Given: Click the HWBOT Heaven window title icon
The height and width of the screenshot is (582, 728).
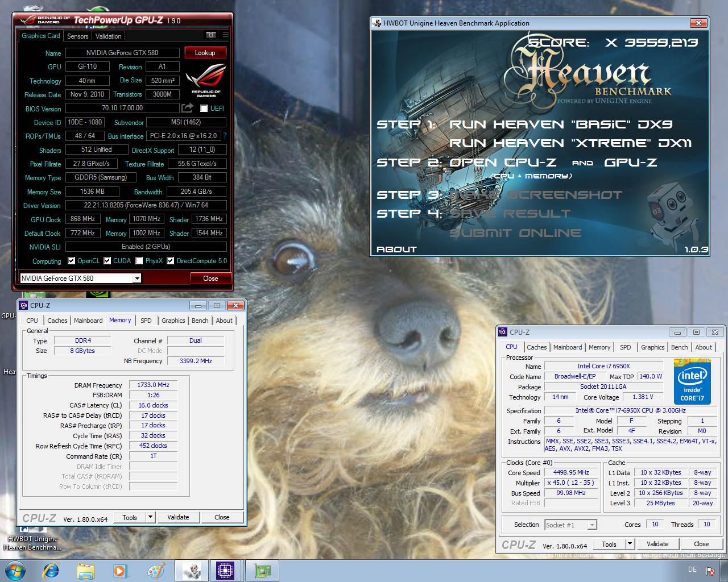Looking at the screenshot, I should pos(377,23).
